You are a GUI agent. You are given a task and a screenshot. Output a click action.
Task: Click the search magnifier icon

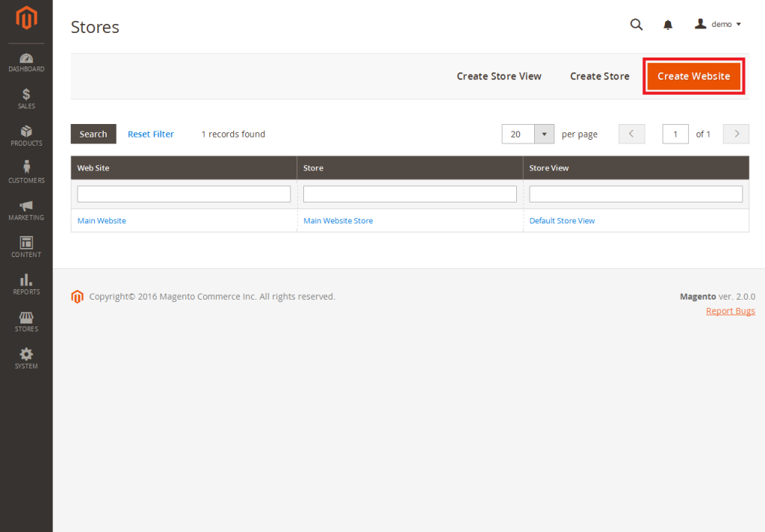637,25
